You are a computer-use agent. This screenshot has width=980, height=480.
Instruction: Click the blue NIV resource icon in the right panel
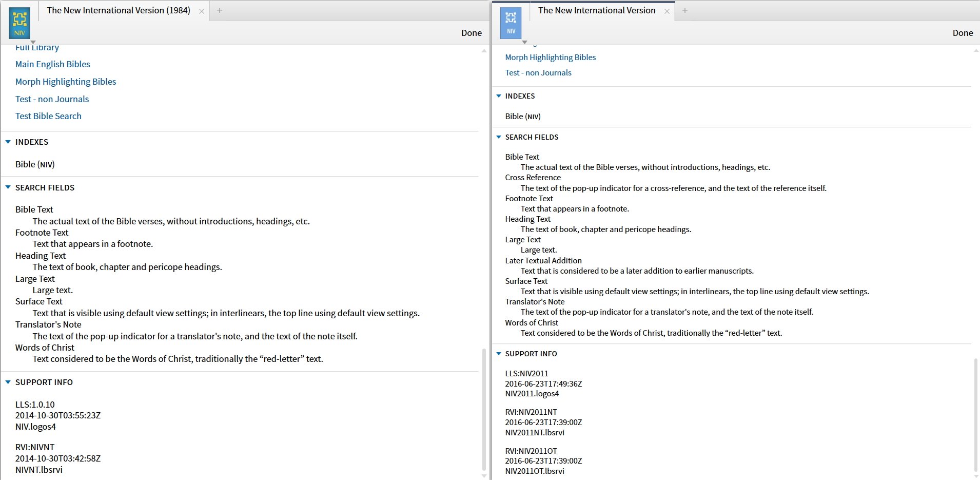point(511,23)
